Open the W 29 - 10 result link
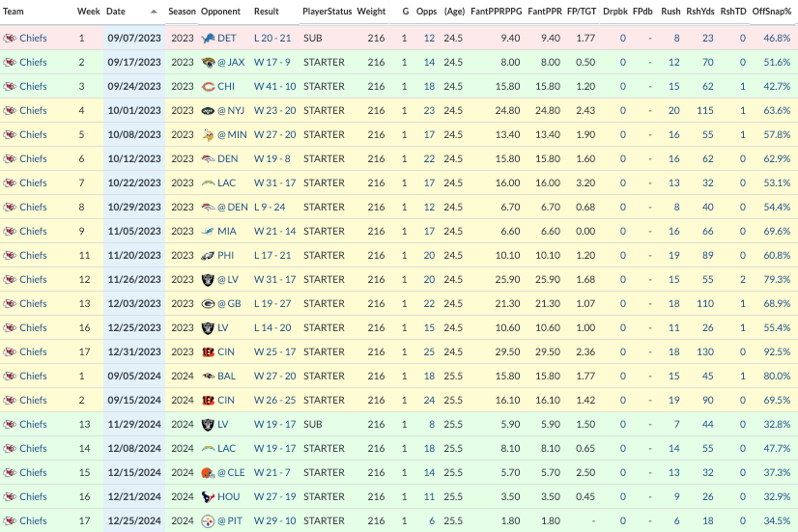Screen dimensions: 798x532 tap(274, 520)
